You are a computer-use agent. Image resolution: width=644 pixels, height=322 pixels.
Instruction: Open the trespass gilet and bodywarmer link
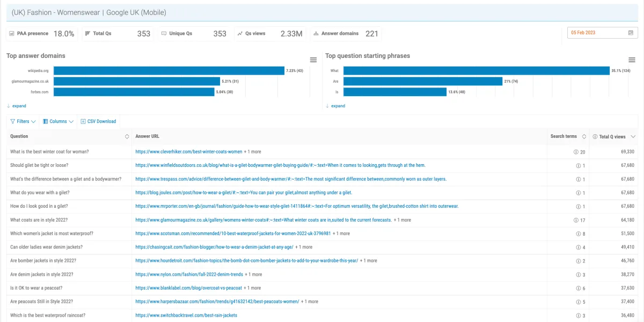291,179
